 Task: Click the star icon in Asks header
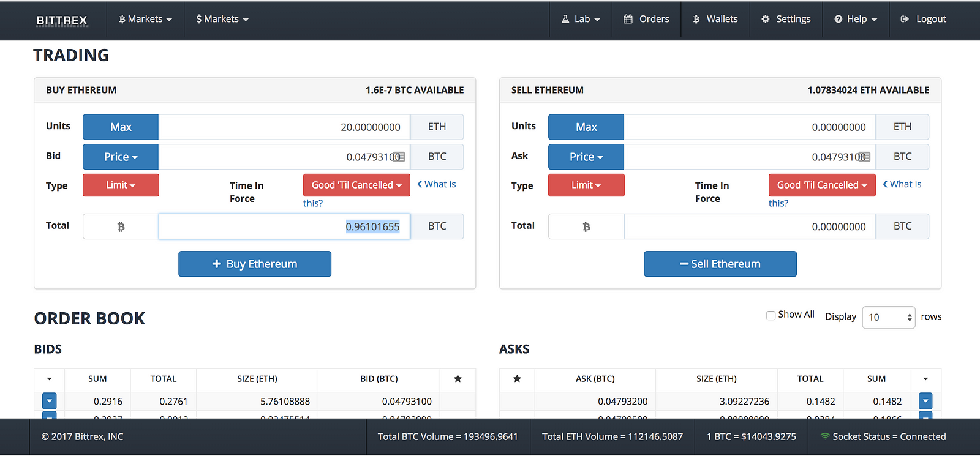pyautogui.click(x=517, y=379)
